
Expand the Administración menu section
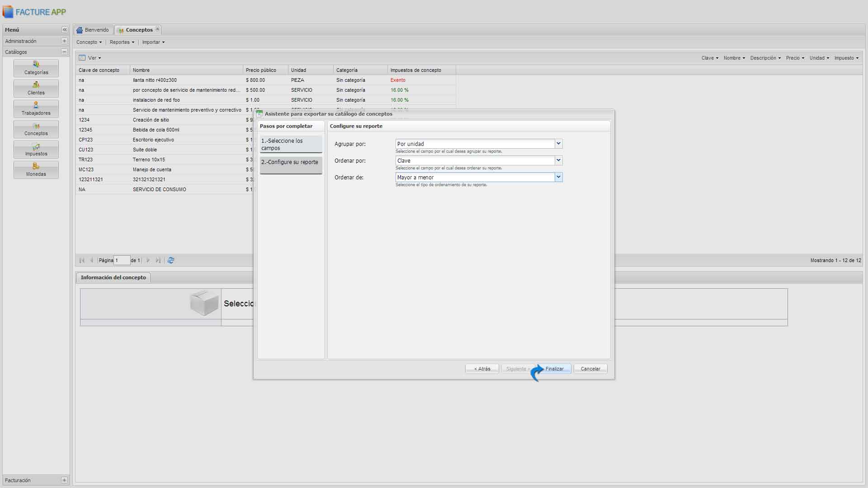[64, 41]
